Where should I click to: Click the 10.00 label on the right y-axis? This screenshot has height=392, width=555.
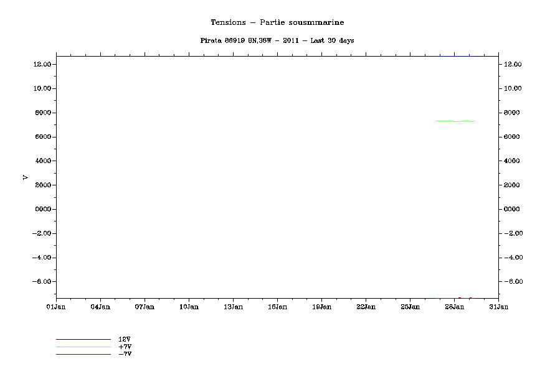(x=513, y=88)
